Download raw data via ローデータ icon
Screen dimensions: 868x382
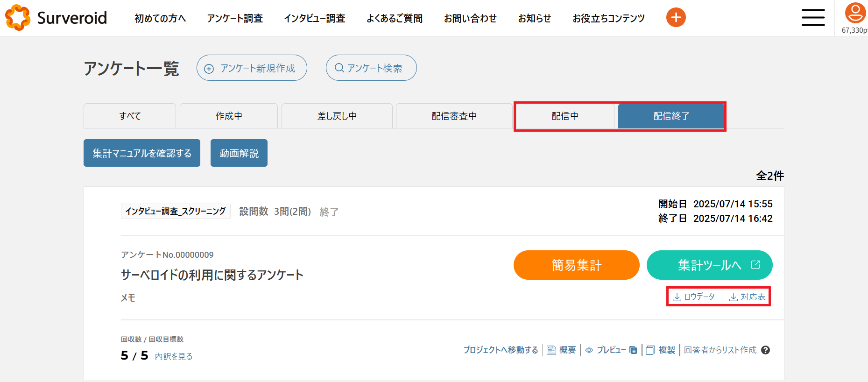click(694, 297)
